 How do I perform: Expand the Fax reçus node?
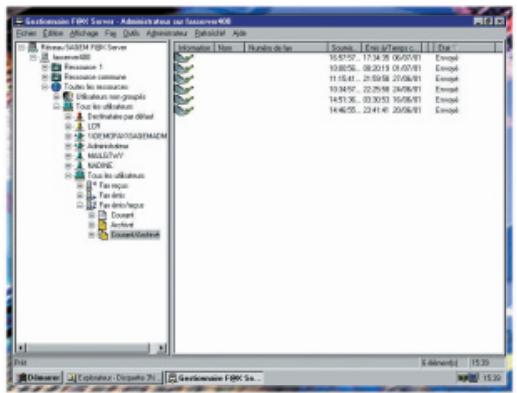[80, 186]
